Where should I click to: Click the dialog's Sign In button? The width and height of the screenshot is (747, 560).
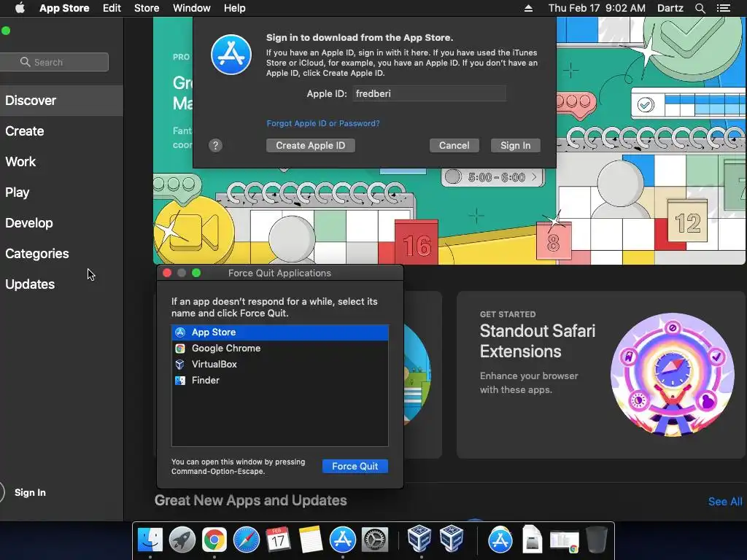pos(515,145)
